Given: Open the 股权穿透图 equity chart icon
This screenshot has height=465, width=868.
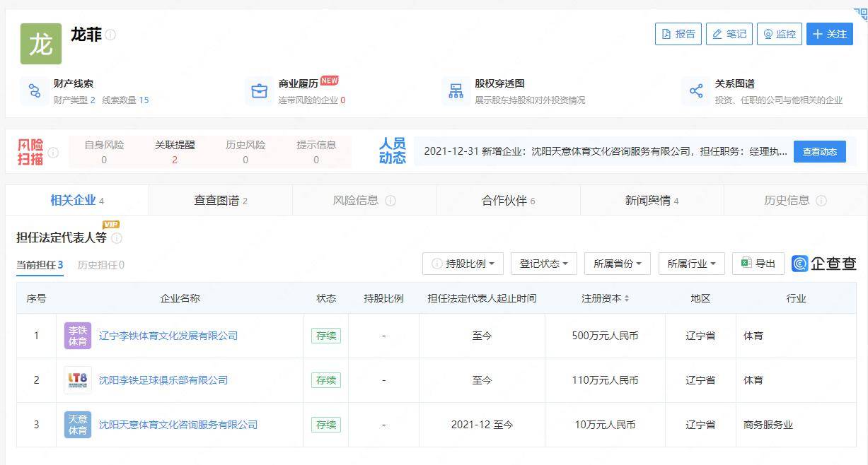Looking at the screenshot, I should coord(456,91).
